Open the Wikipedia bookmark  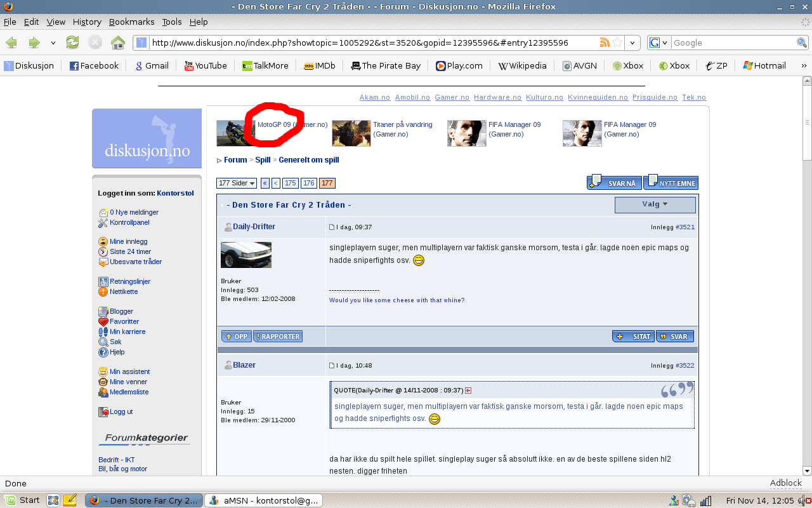click(522, 65)
